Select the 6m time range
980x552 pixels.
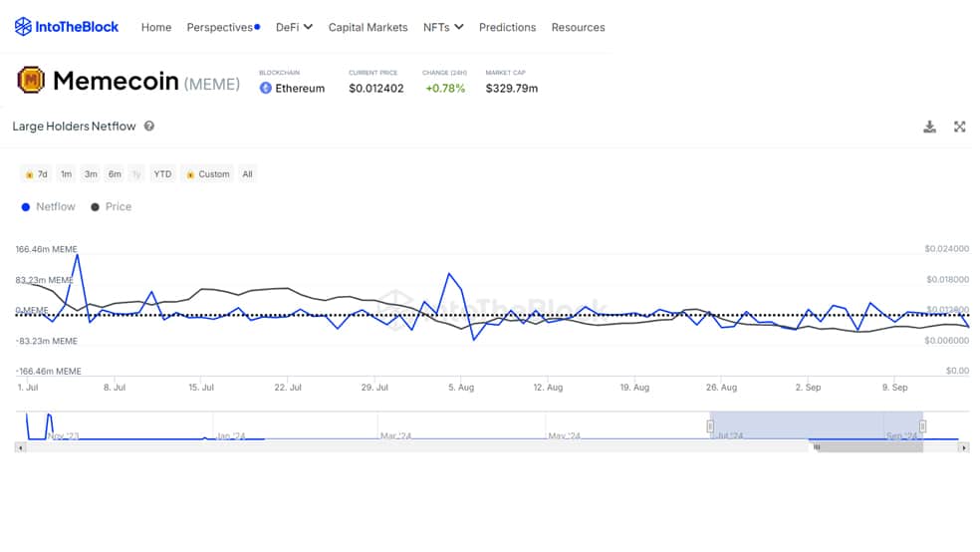point(115,174)
